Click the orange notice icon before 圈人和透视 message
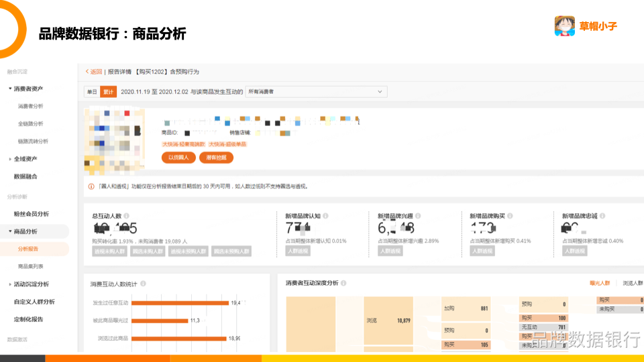The height and width of the screenshot is (362, 644). tap(91, 186)
